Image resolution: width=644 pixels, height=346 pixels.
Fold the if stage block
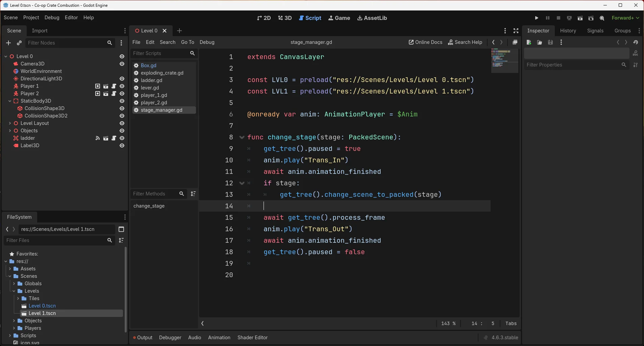242,183
